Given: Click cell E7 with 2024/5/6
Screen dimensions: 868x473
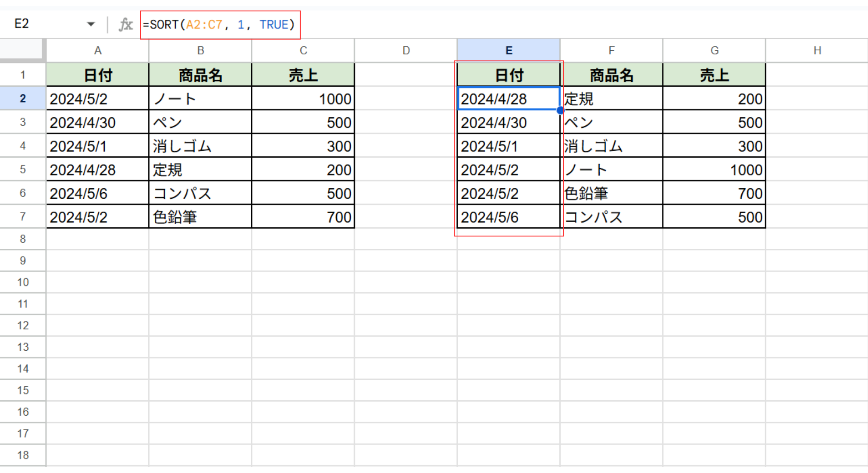Looking at the screenshot, I should point(509,217).
